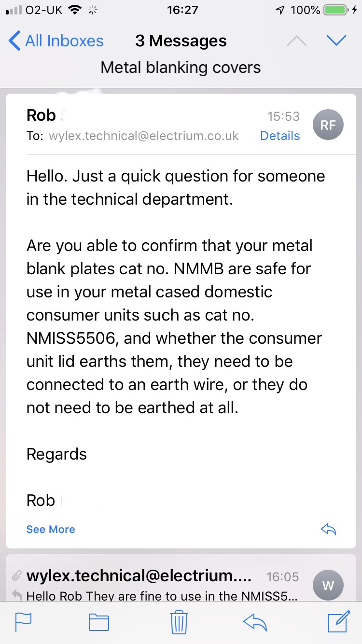Go to next message with down chevron

[336, 41]
